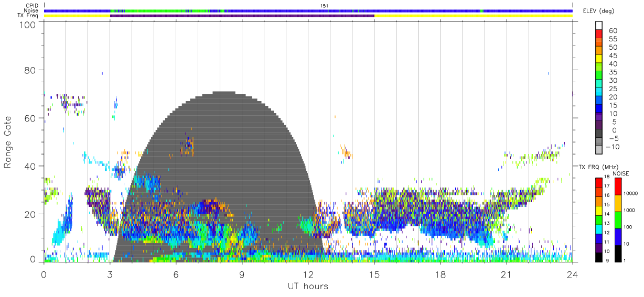The height and width of the screenshot is (297, 644).
Task: Click the 12 tick label on UT hours axis
Action: point(308,274)
